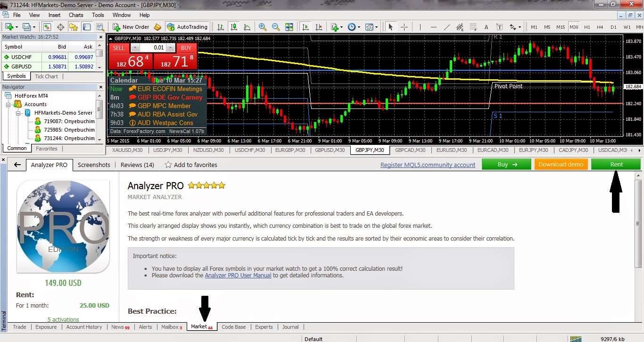Switch chart to candlesticks icon
The width and height of the screenshot is (644, 342).
(x=234, y=27)
